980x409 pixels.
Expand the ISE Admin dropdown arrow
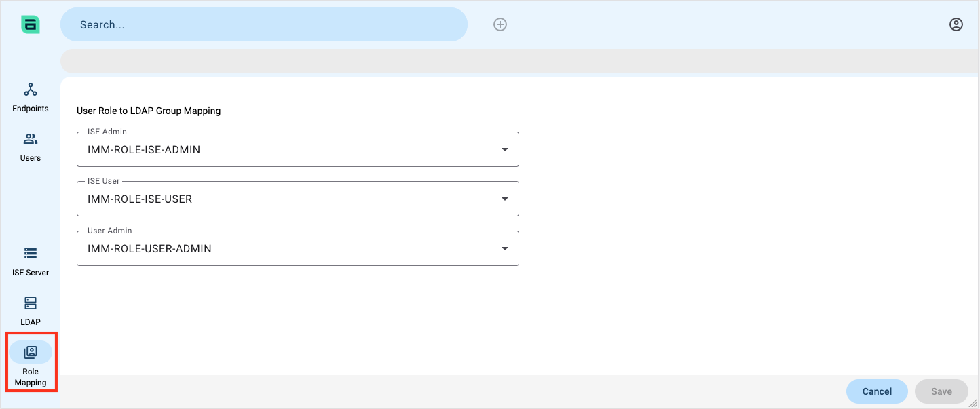pyautogui.click(x=505, y=149)
